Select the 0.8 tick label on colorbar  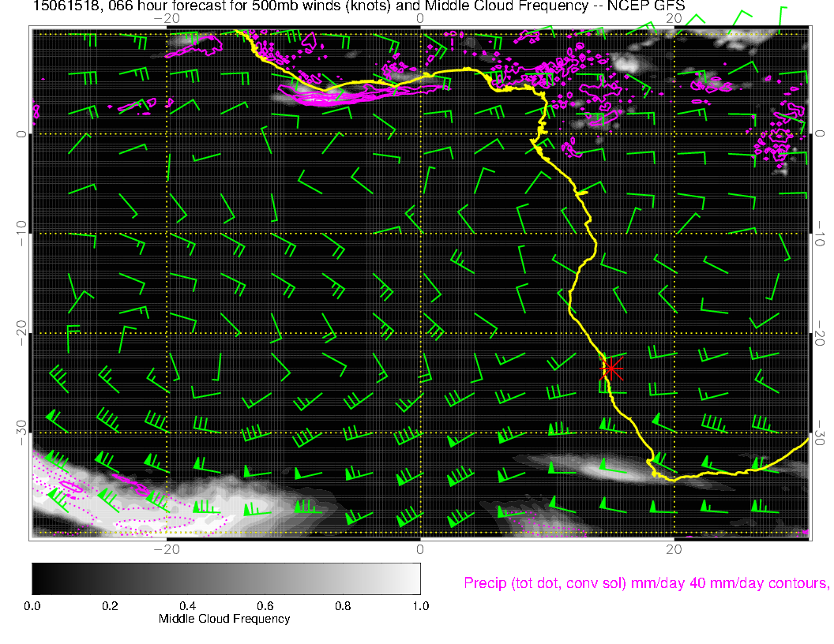pyautogui.click(x=342, y=606)
